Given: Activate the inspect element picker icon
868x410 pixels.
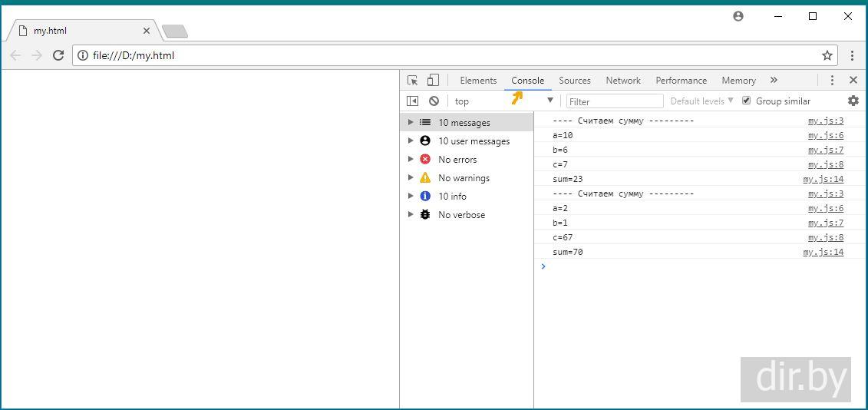Looking at the screenshot, I should pos(412,80).
